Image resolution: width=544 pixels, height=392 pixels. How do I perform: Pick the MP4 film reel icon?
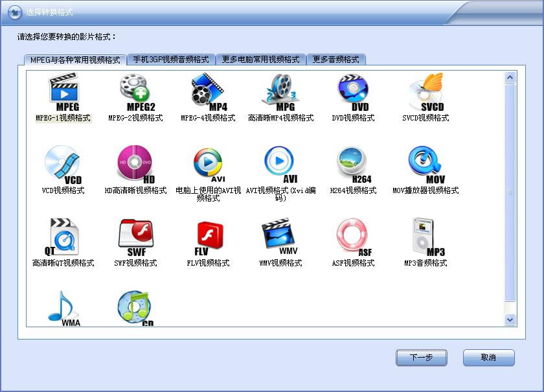(x=209, y=92)
